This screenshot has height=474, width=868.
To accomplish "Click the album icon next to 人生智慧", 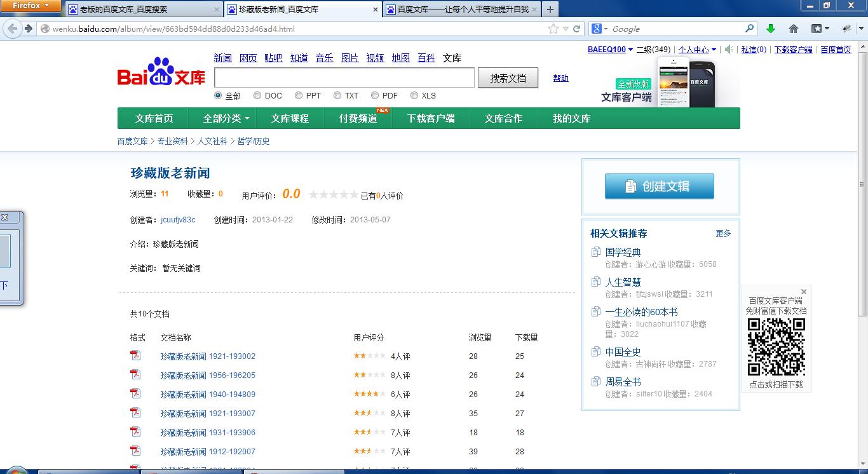I will 596,281.
